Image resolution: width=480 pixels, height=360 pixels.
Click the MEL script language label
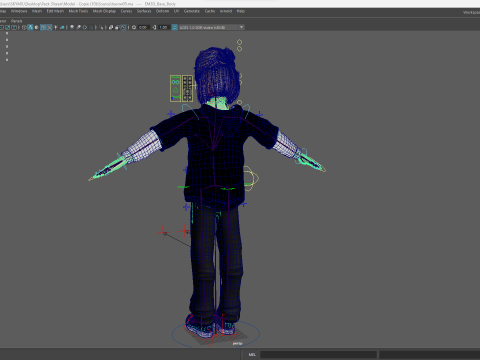coord(252,354)
